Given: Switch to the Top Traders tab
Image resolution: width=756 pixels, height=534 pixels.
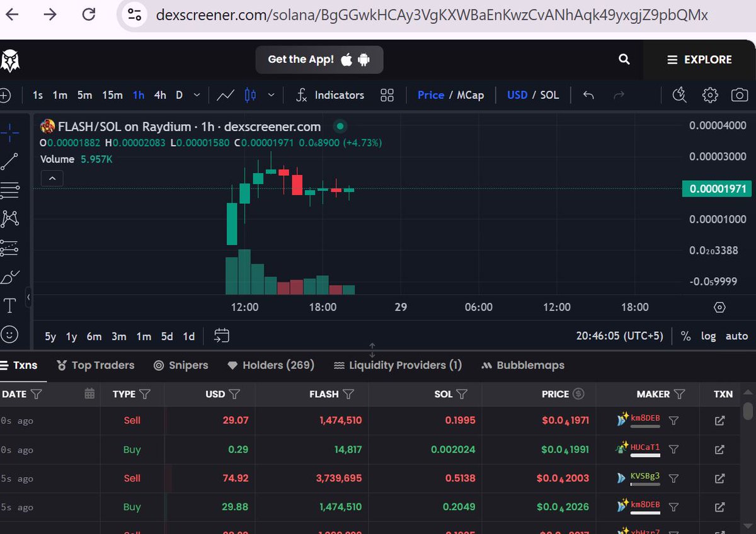Looking at the screenshot, I should click(x=96, y=365).
